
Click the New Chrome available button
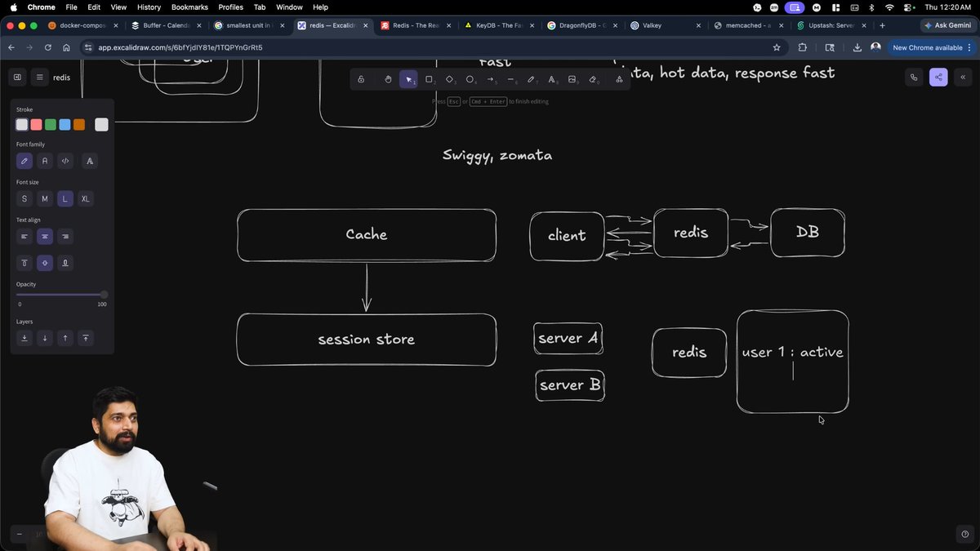click(x=932, y=47)
